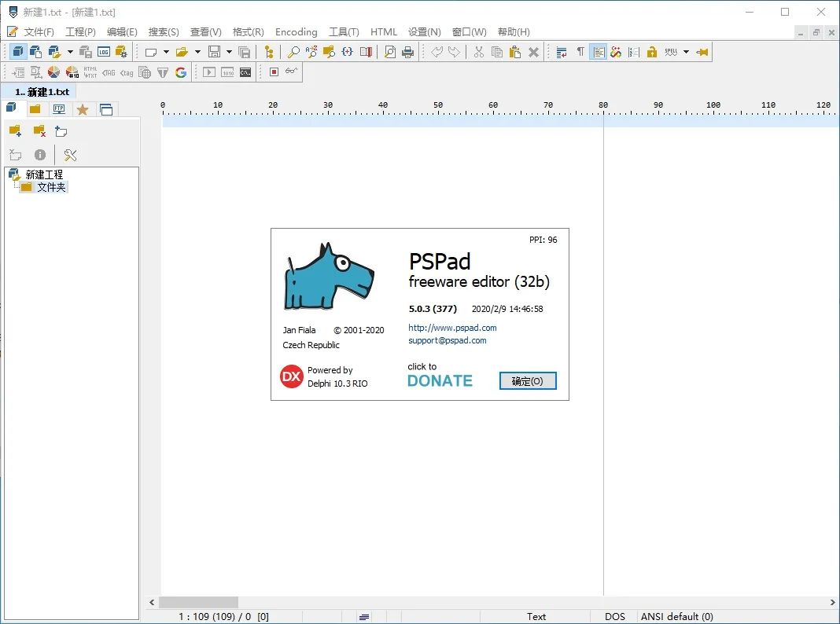
Task: Open the spell check dropdown arrow
Action: [x=686, y=52]
